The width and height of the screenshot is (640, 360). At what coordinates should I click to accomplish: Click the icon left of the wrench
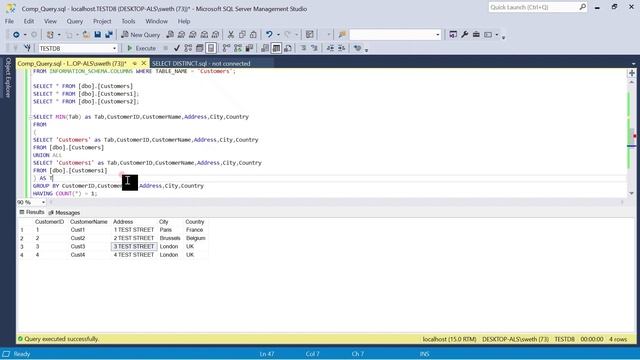pos(453,35)
